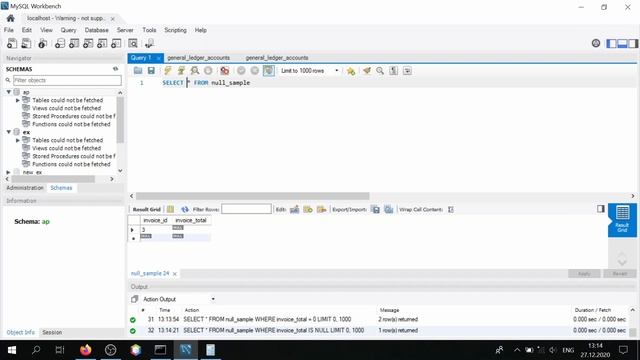
Task: Export recordset to external file icon
Action: pos(376,209)
